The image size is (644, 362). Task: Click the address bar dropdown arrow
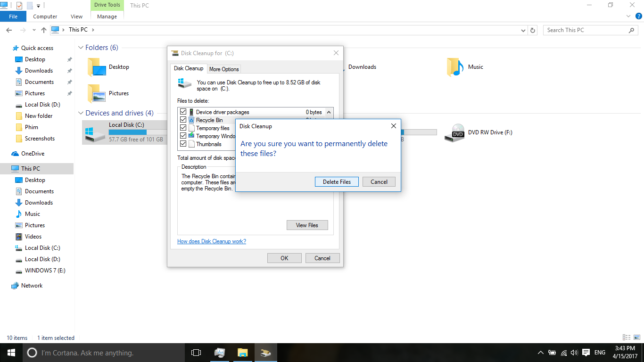pos(523,30)
